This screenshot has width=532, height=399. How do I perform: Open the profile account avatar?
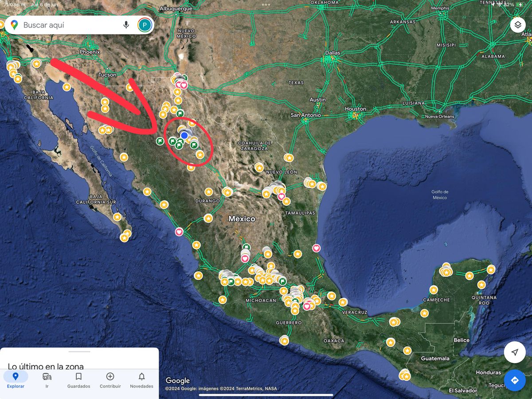[145, 25]
